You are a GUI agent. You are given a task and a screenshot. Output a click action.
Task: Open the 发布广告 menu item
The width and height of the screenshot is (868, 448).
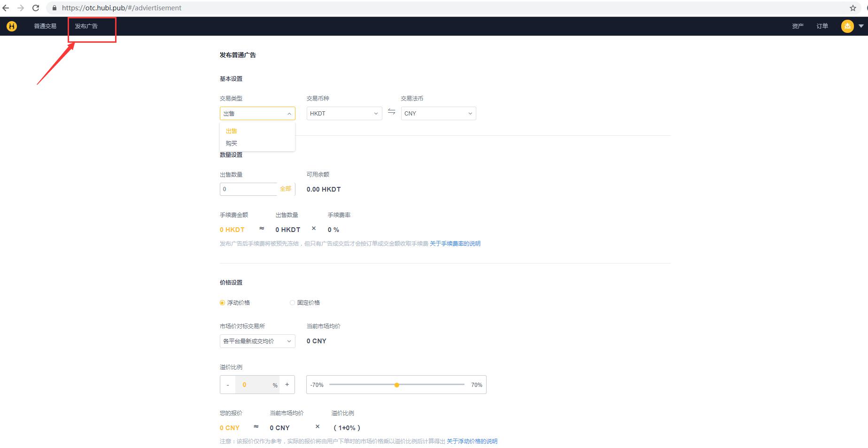[86, 26]
